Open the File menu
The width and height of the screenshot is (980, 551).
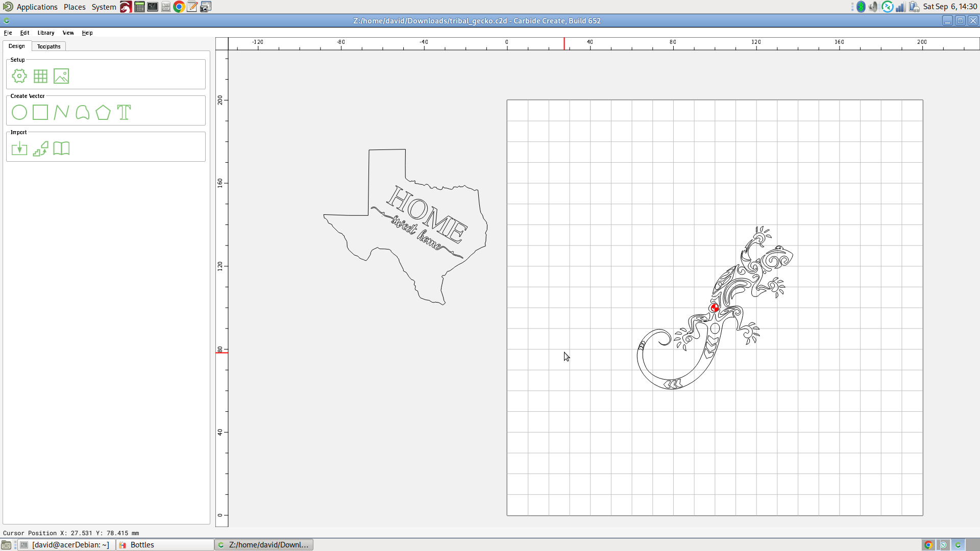[8, 33]
